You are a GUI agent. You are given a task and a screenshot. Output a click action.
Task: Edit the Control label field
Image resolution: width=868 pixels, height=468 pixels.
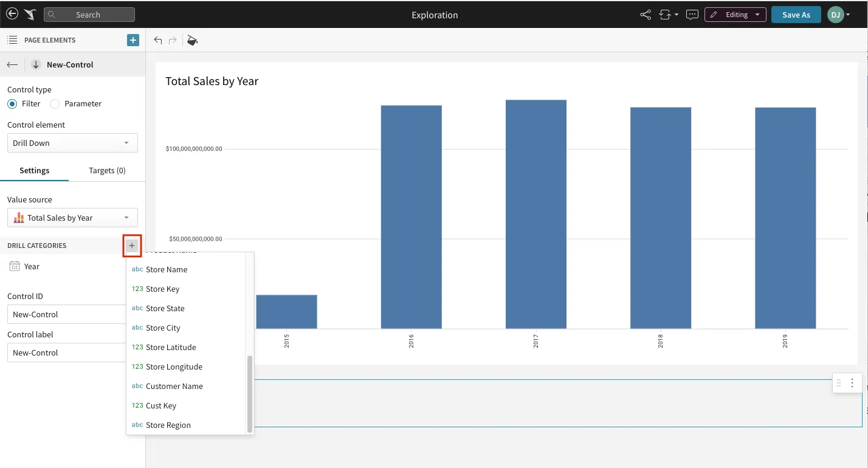point(67,353)
